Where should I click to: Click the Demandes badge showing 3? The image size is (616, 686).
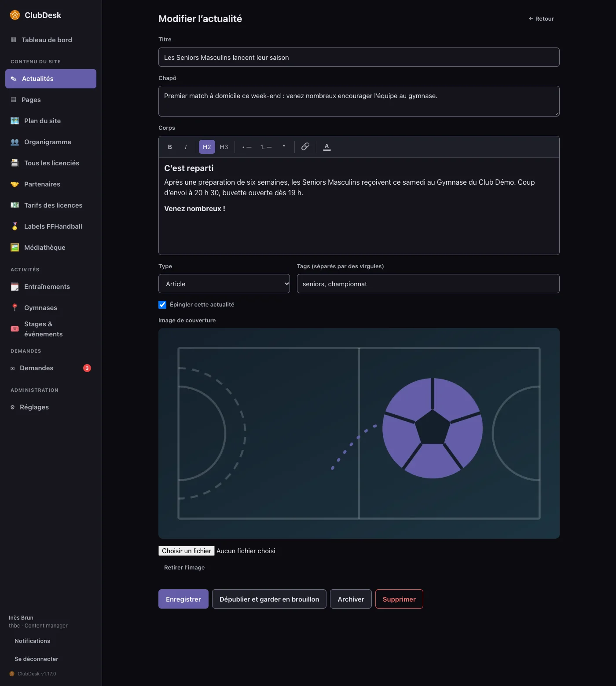coord(87,368)
